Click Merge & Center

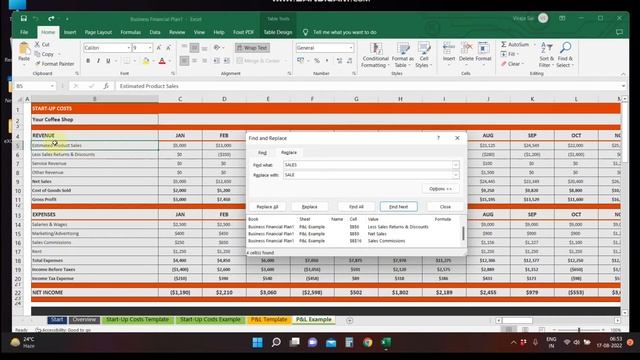tap(258, 61)
